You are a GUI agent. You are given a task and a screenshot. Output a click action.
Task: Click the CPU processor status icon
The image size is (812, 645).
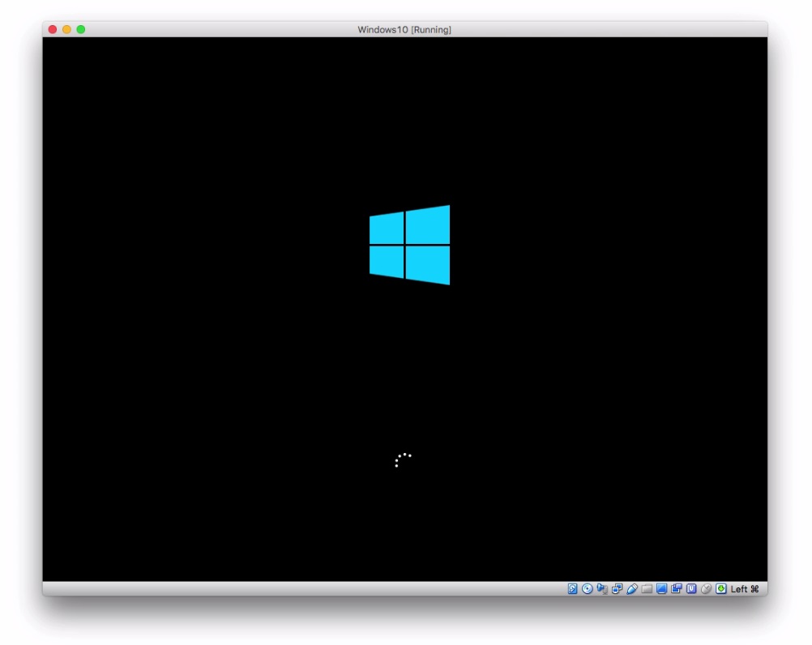point(691,588)
